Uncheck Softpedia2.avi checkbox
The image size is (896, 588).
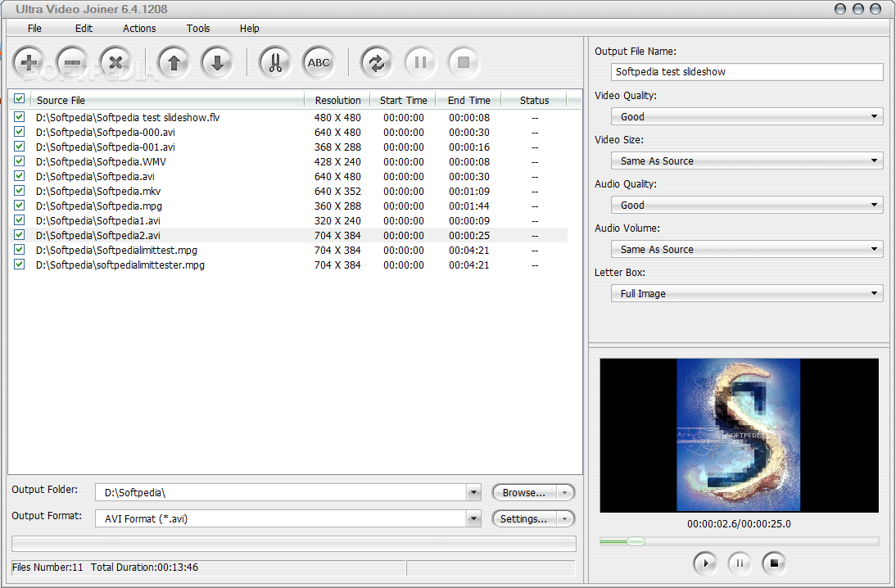[x=20, y=235]
